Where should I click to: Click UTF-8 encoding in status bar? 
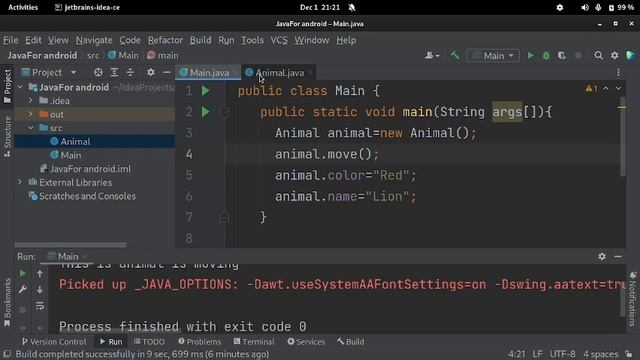click(x=562, y=354)
